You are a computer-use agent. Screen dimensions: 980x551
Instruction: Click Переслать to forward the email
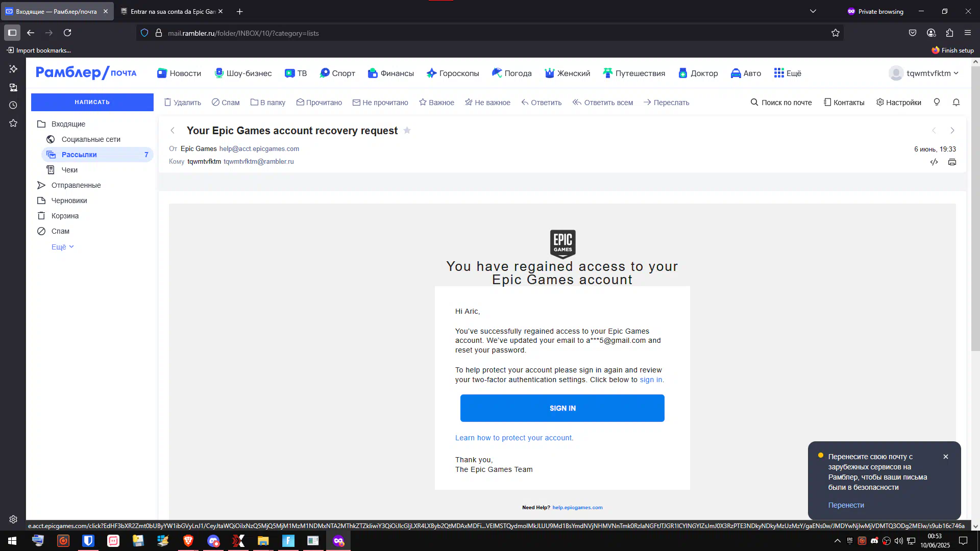(666, 103)
